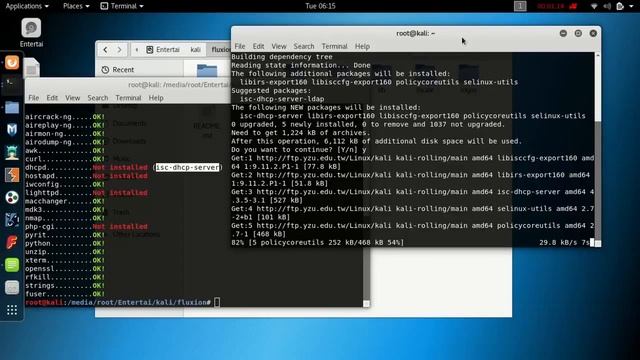
Task: Open the gray icon above the apps grid
Action: [12, 287]
